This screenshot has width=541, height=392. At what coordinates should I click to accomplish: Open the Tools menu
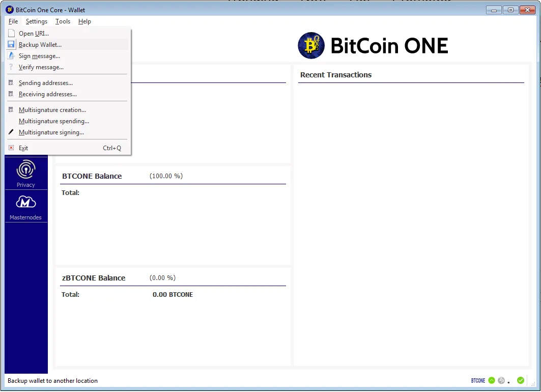(63, 21)
